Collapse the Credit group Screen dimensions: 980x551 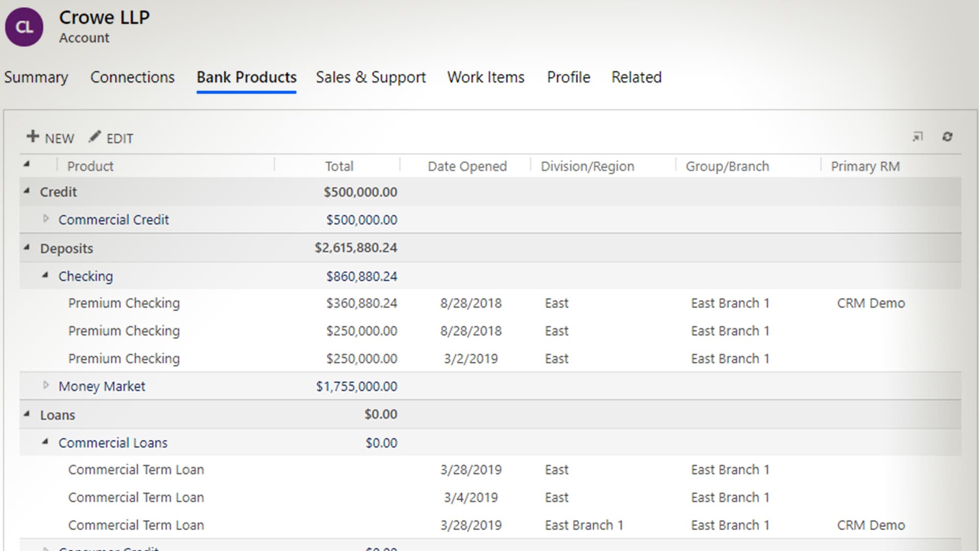point(27,191)
